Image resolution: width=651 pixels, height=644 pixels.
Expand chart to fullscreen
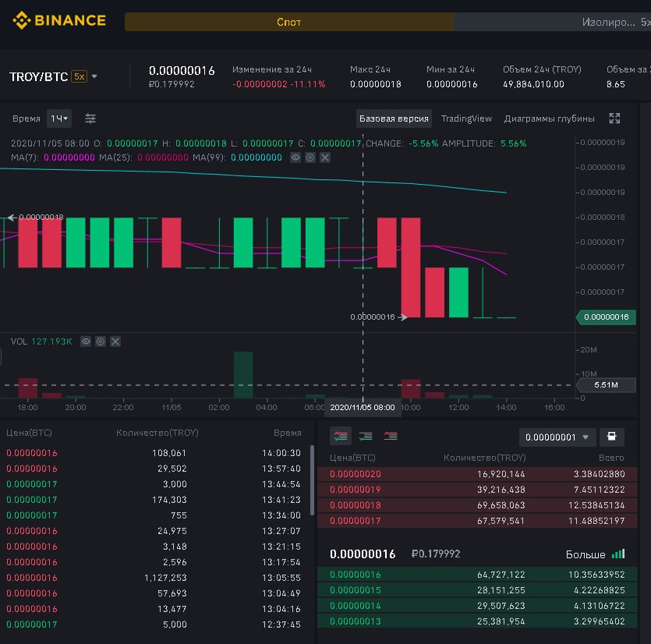(x=614, y=119)
